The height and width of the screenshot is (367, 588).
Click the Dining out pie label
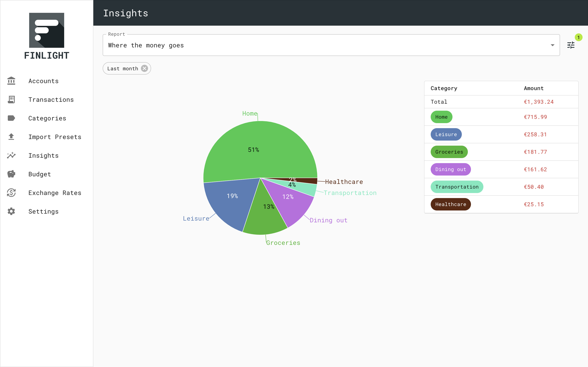(x=328, y=220)
